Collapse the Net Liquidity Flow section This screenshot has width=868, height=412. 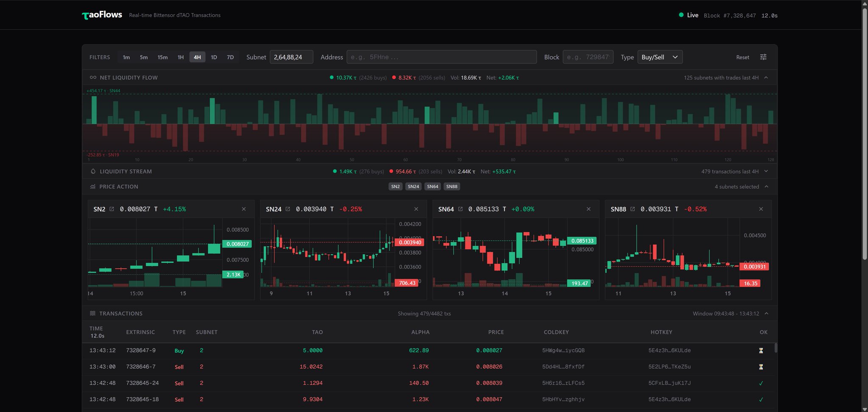[x=766, y=78]
